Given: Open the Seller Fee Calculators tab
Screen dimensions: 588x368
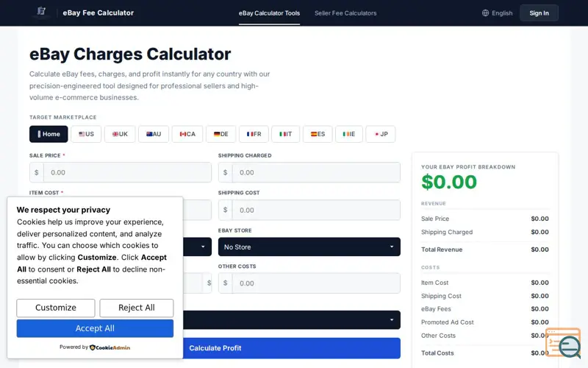Looking at the screenshot, I should pyautogui.click(x=345, y=13).
